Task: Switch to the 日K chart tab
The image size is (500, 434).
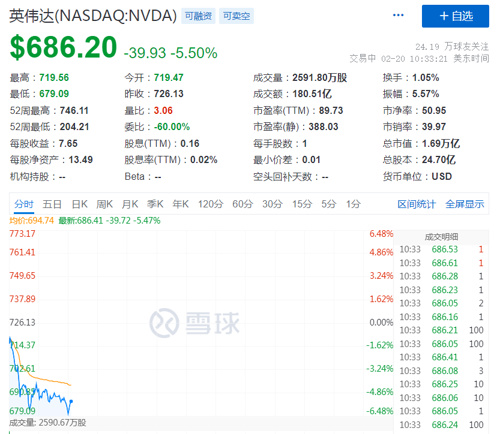Action: [x=79, y=204]
